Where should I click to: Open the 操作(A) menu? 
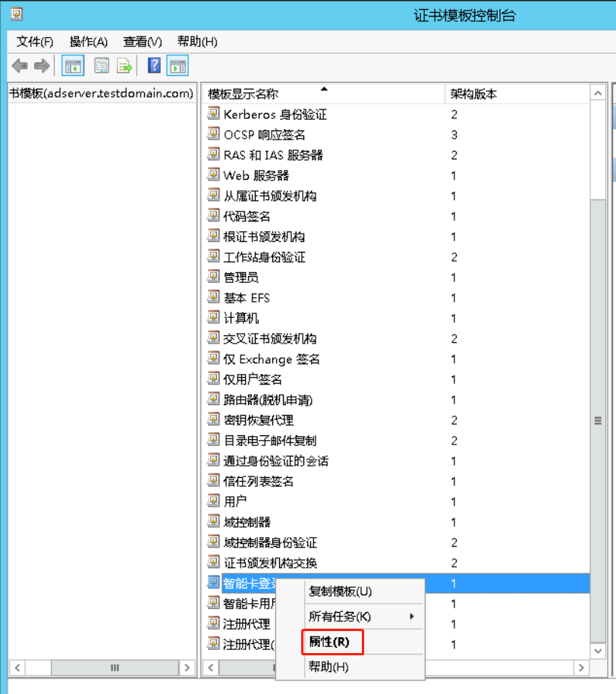(88, 42)
